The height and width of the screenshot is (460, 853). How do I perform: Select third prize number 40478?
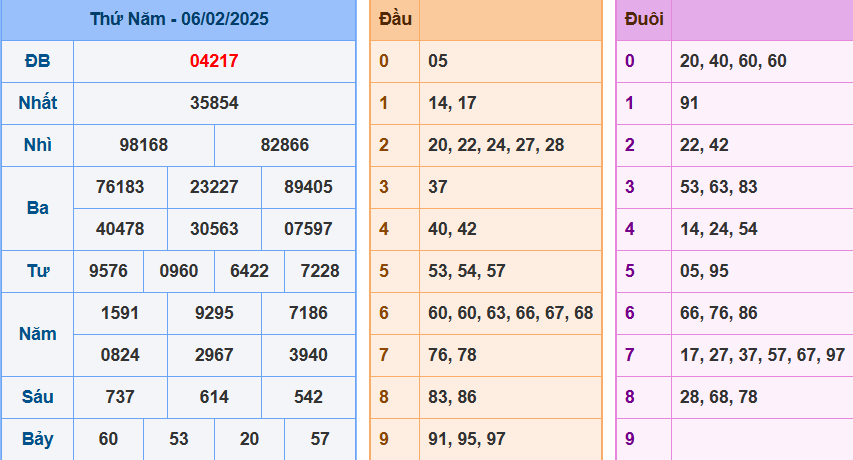[120, 229]
